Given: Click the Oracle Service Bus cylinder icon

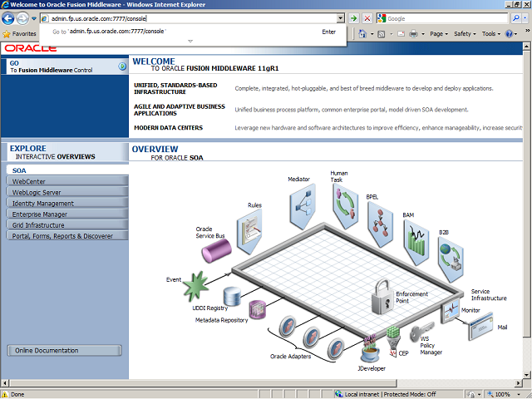Looking at the screenshot, I should click(x=216, y=250).
